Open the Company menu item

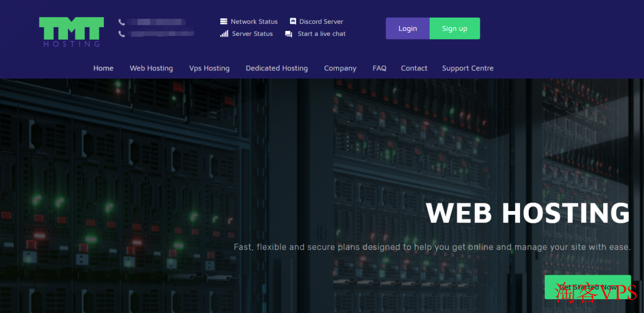[x=340, y=68]
